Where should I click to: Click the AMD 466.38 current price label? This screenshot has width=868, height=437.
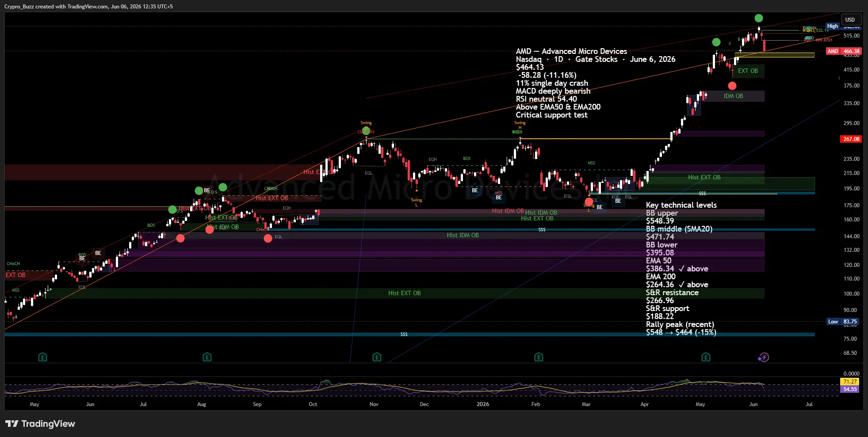pos(844,51)
